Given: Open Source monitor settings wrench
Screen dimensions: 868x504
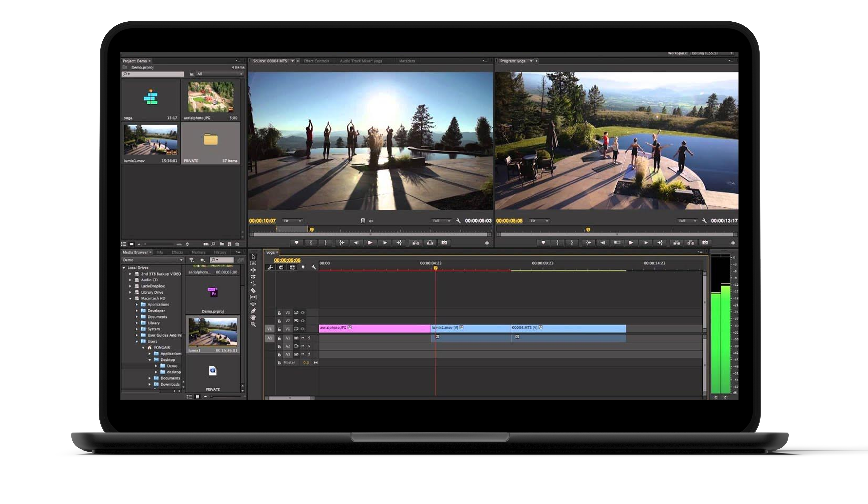Looking at the screenshot, I should click(458, 221).
